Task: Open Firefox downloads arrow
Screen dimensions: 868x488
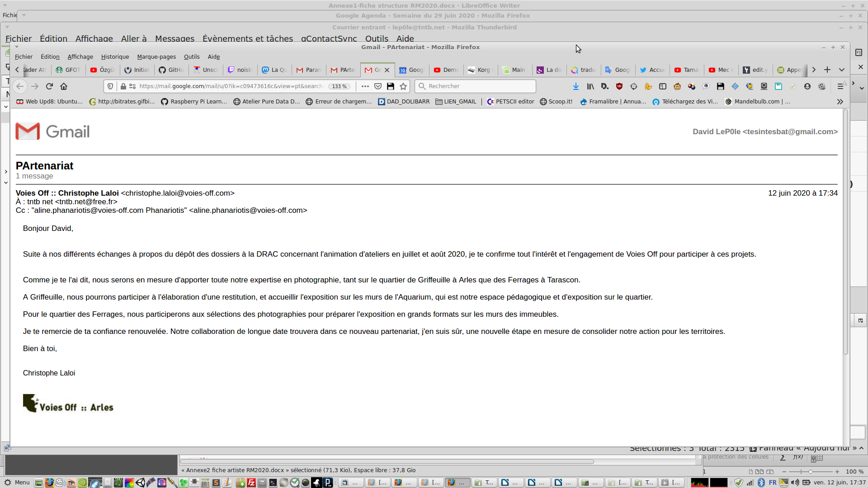Action: click(x=576, y=86)
